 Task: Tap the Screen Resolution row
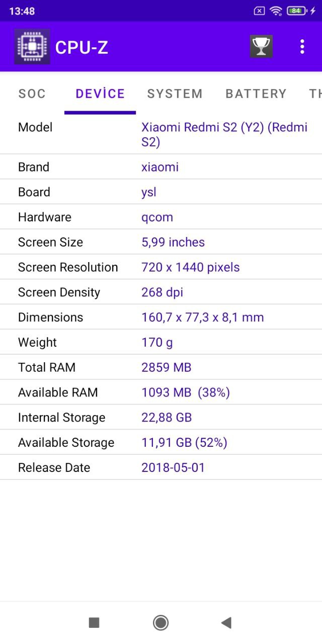[161, 267]
